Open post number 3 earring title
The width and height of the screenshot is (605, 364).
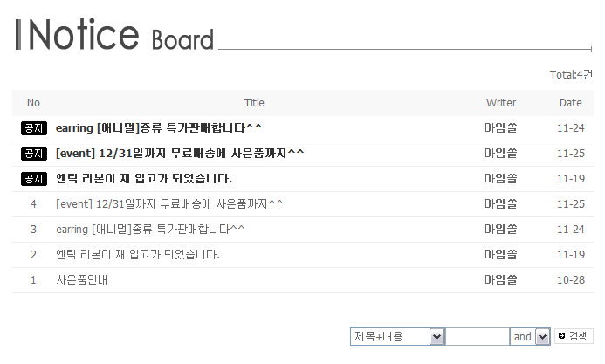pos(150,230)
